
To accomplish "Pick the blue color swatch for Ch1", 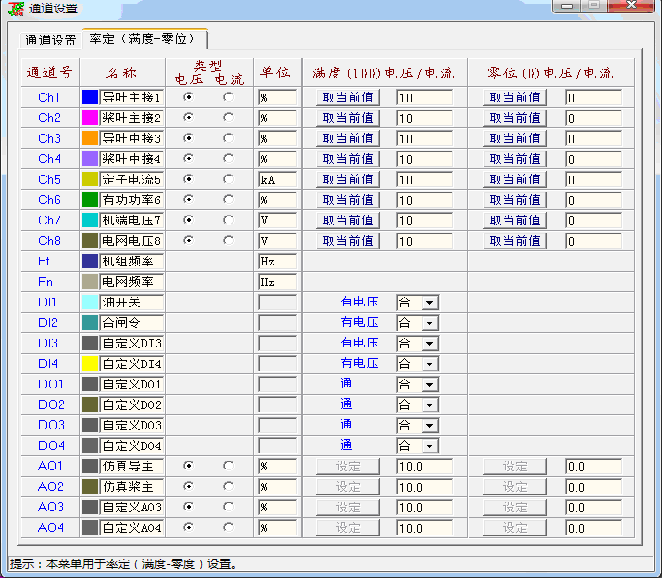I will click(x=90, y=97).
